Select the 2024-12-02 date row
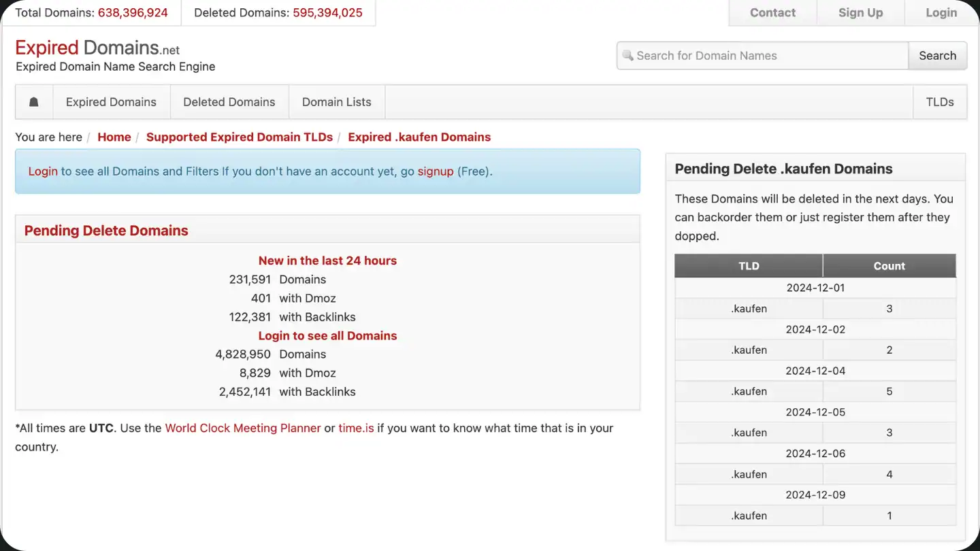Screen dimensions: 980x551 point(815,329)
